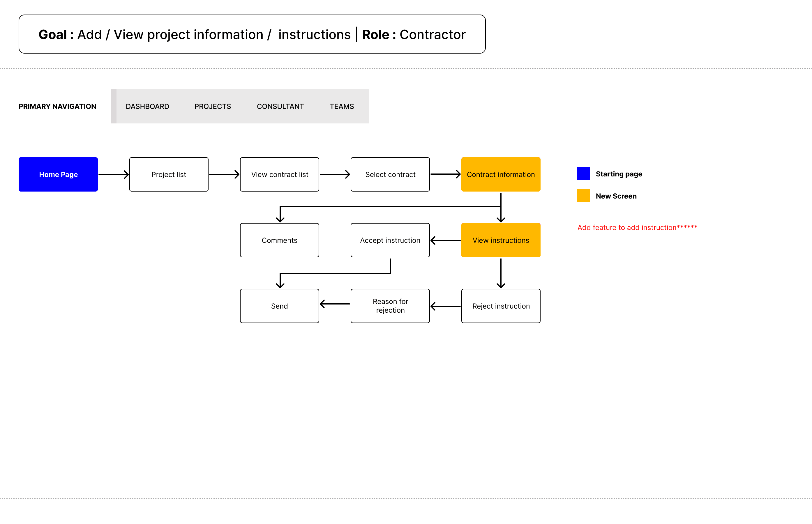The width and height of the screenshot is (812, 524).
Task: Click the Reason for rejection box
Action: pos(390,306)
